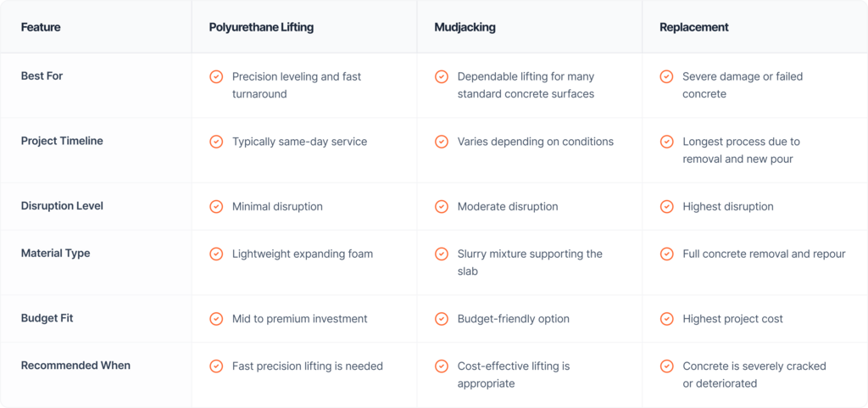Screen dimensions: 868x408
Task: Click check icon beside Precision leveling text
Action: pyautogui.click(x=216, y=77)
